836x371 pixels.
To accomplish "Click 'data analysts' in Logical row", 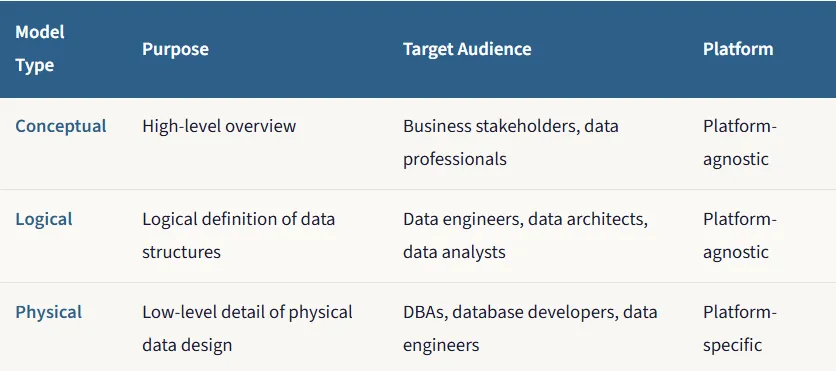I will (454, 252).
